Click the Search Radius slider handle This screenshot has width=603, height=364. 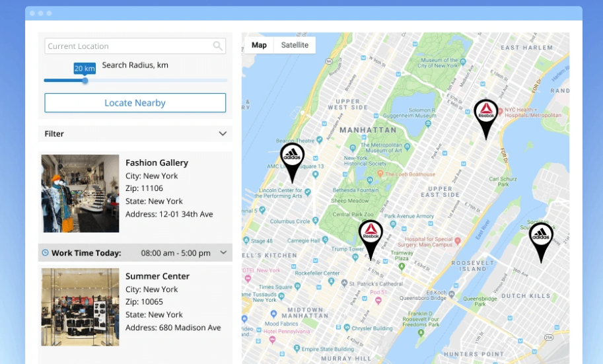coord(85,81)
